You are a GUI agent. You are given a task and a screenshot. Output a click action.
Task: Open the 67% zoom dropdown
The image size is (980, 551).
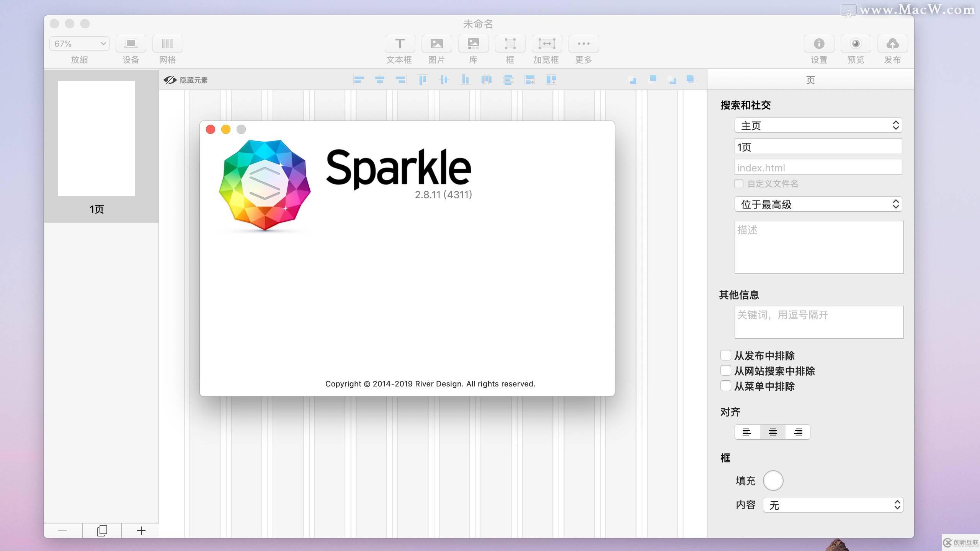(x=79, y=44)
